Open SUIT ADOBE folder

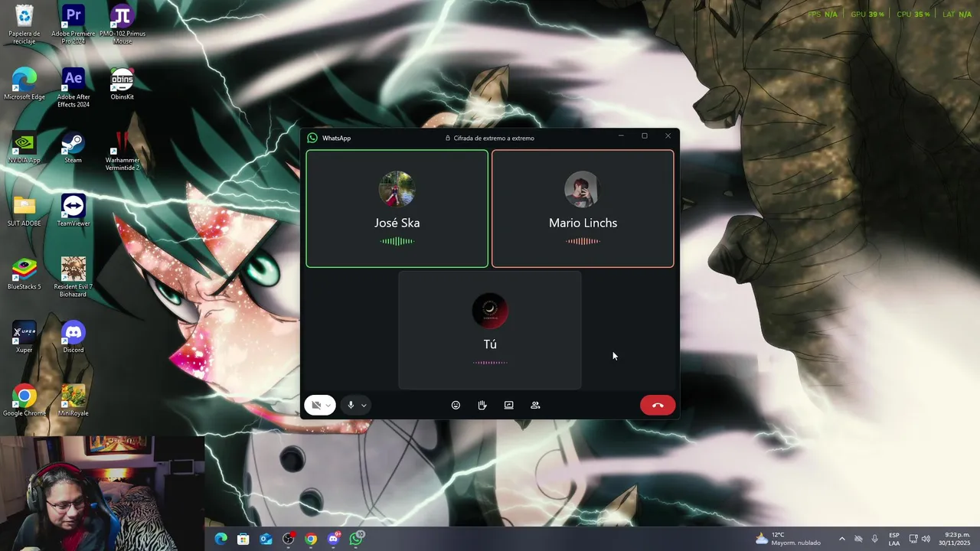point(24,211)
